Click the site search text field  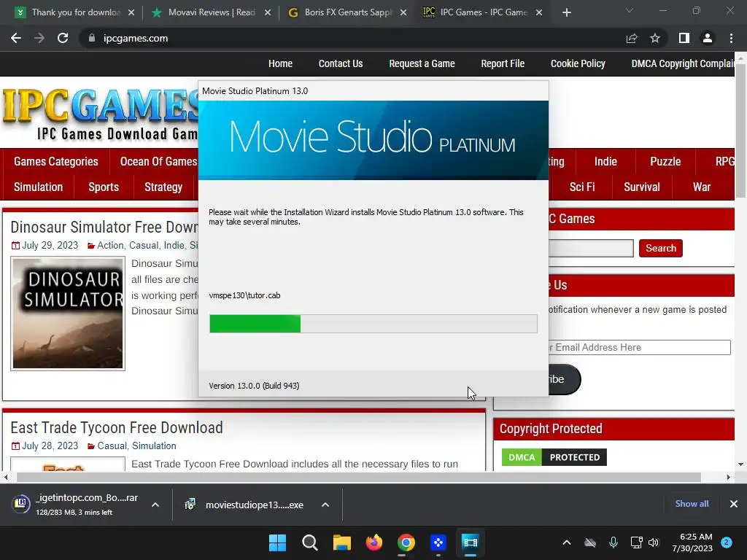(591, 248)
